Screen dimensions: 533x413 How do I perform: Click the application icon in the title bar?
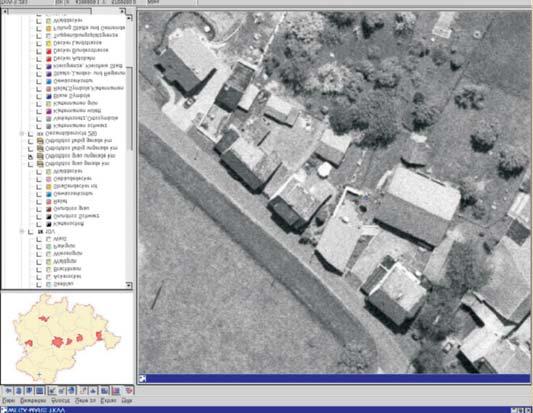[3, 410]
